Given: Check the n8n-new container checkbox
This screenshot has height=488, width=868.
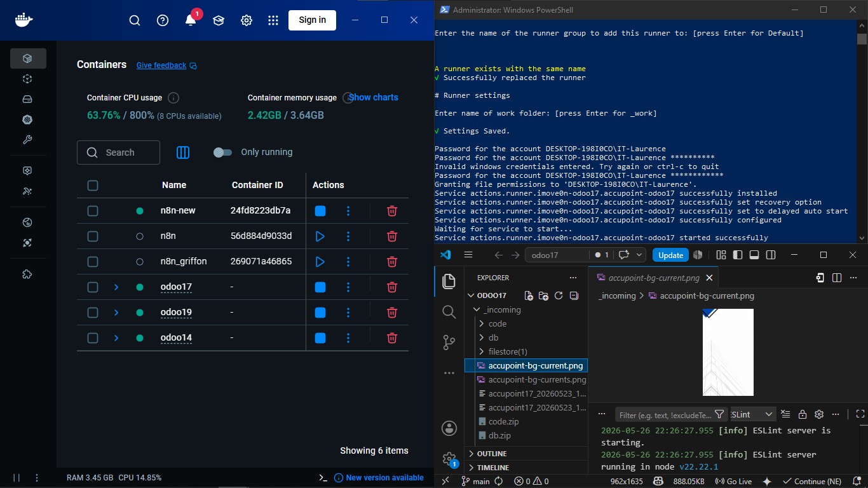Looking at the screenshot, I should click(93, 211).
